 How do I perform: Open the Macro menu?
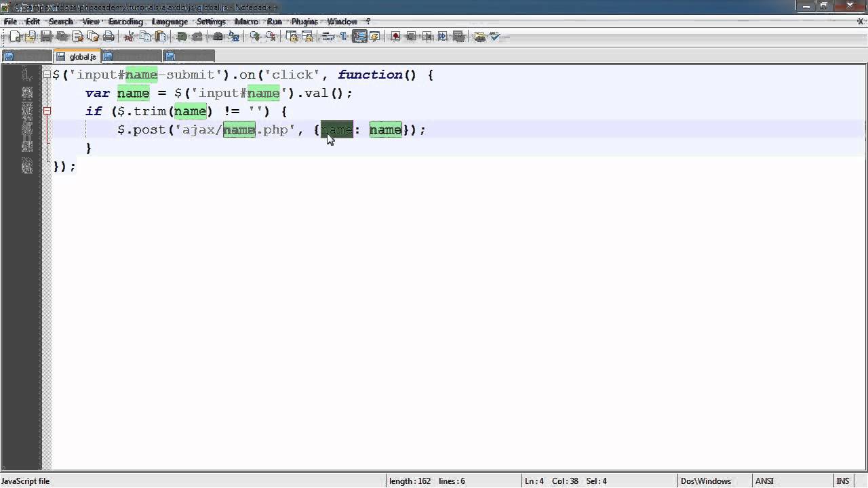tap(246, 22)
